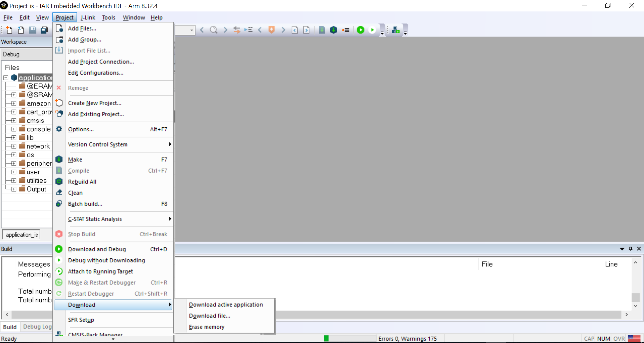The image size is (644, 343).
Task: Open the File menu
Action: 8,17
